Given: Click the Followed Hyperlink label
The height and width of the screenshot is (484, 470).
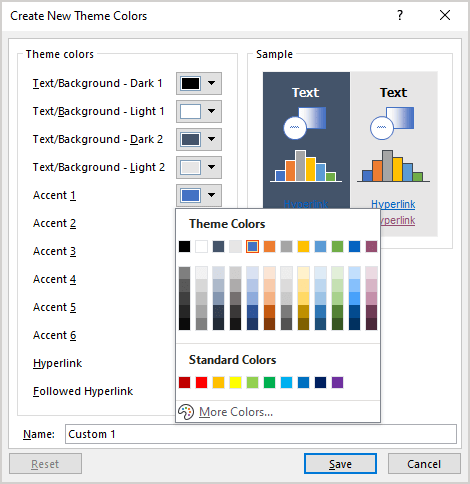Looking at the screenshot, I should point(83,391).
